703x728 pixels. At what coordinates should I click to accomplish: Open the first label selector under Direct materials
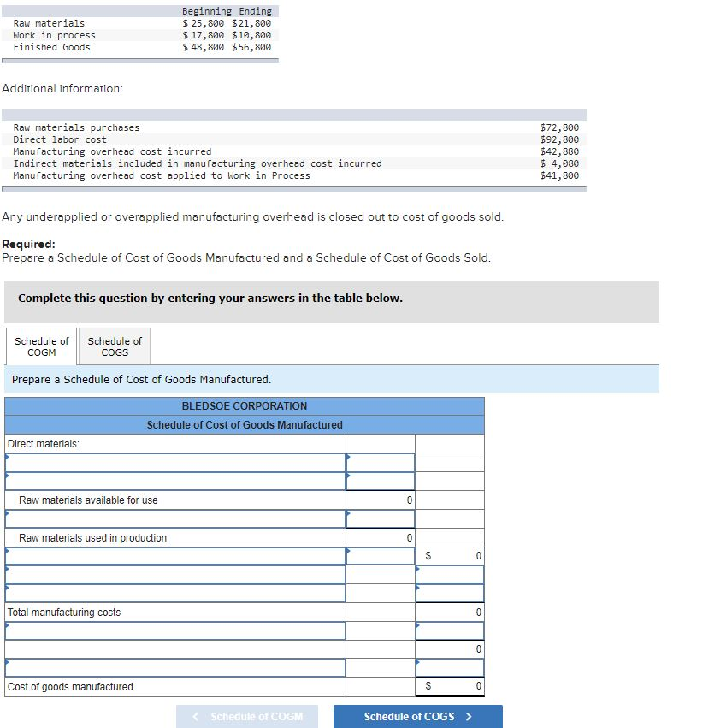(171, 463)
